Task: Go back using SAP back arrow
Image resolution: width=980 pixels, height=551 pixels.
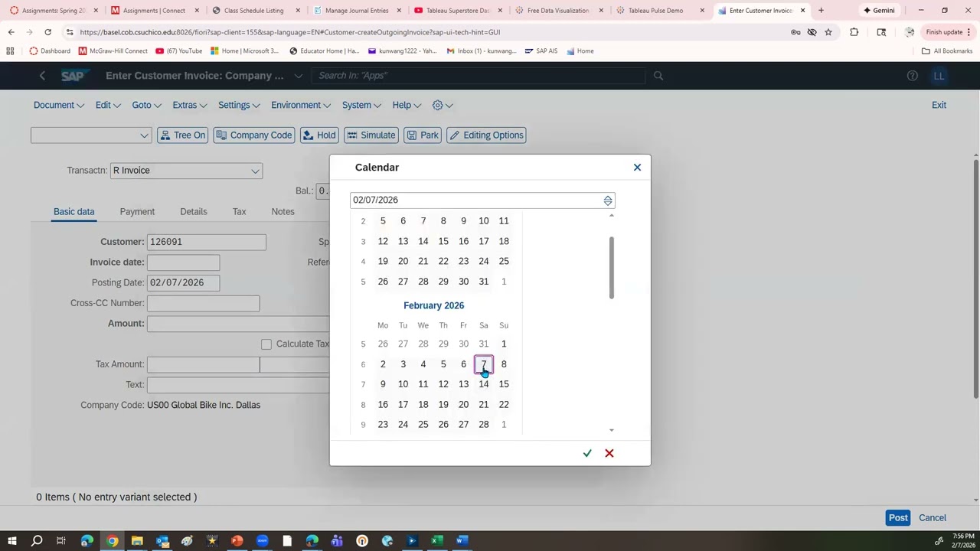Action: [x=42, y=76]
